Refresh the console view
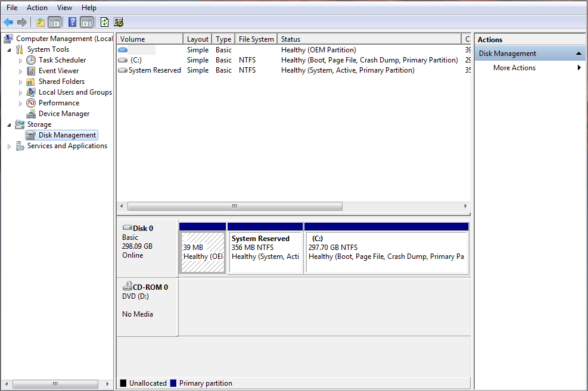 [x=103, y=22]
